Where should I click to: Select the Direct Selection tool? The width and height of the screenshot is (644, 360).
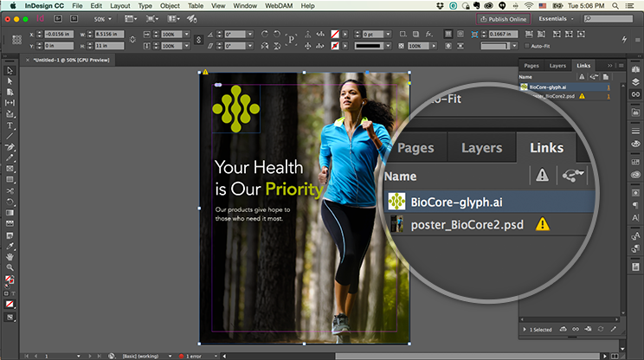pyautogui.click(x=10, y=81)
